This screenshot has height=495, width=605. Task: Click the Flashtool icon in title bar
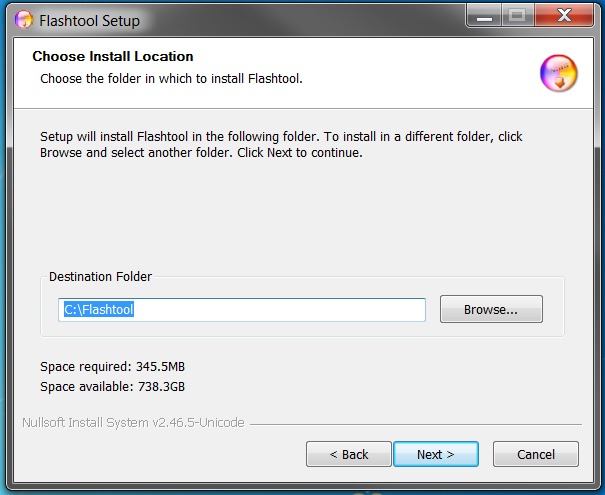[24, 20]
